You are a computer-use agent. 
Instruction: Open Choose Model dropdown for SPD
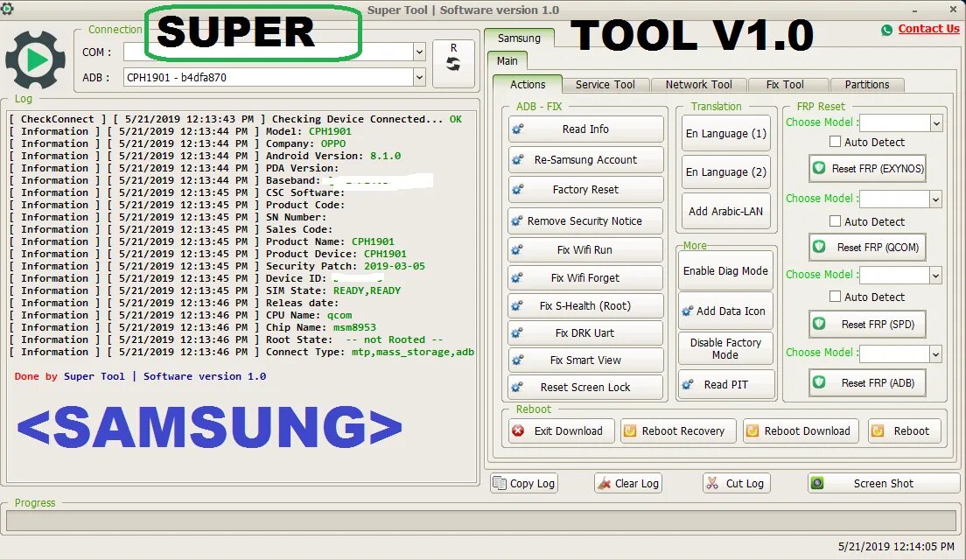[x=936, y=275]
